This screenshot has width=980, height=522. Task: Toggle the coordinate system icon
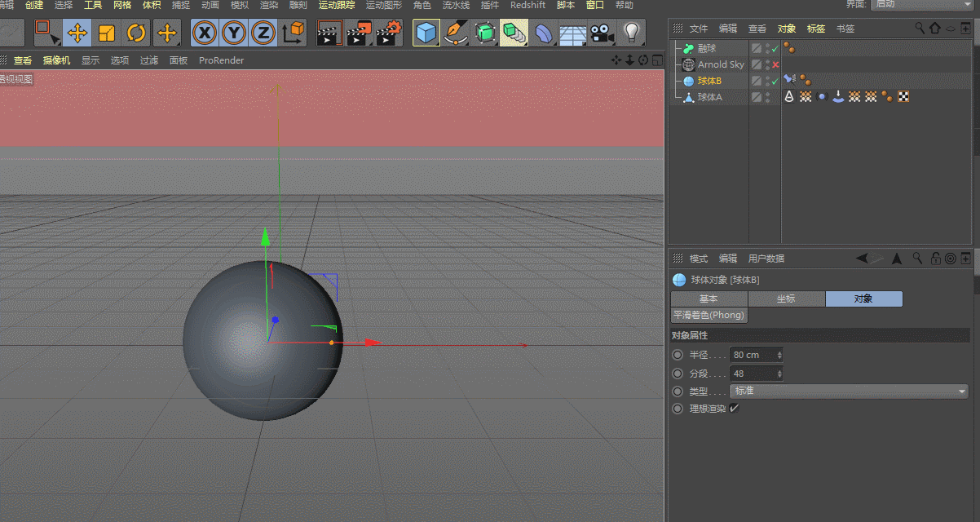click(294, 33)
